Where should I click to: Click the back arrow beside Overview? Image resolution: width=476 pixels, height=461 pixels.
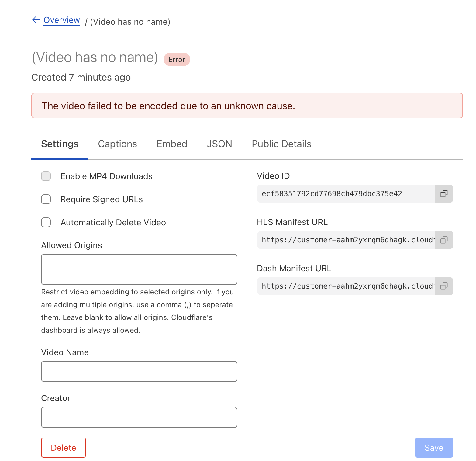(36, 20)
